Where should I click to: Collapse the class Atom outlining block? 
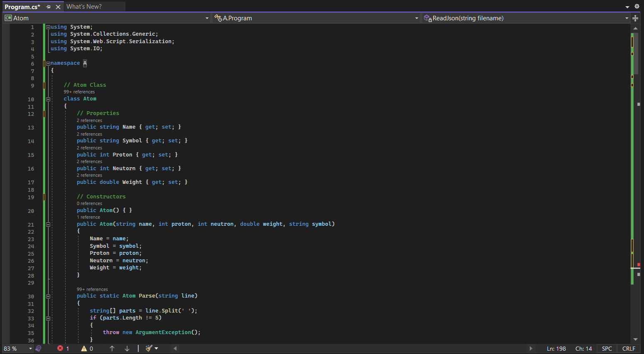[x=48, y=99]
